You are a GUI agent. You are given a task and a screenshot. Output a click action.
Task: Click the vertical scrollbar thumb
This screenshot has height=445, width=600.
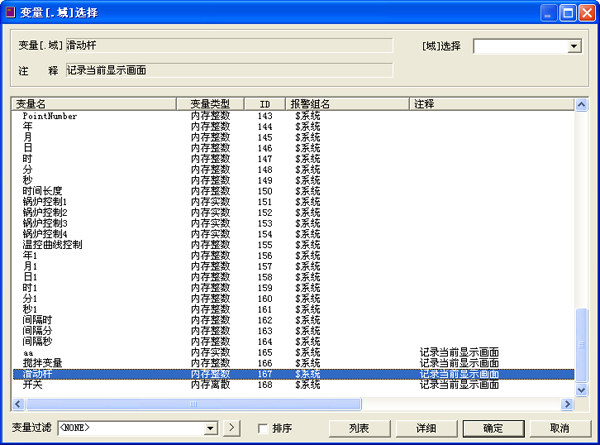(x=582, y=345)
